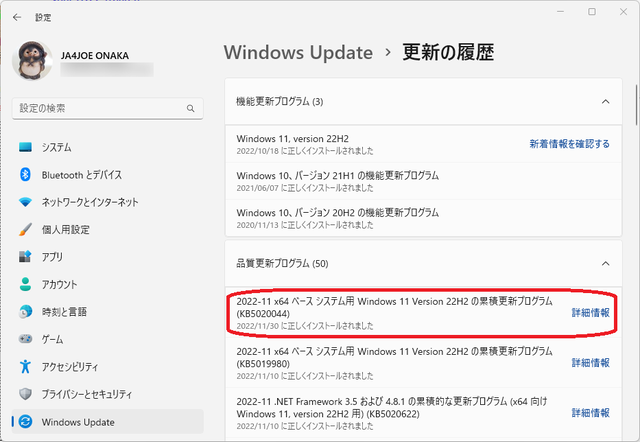Click the アプリ icon in sidebar
This screenshot has height=442, width=640.
[25, 257]
